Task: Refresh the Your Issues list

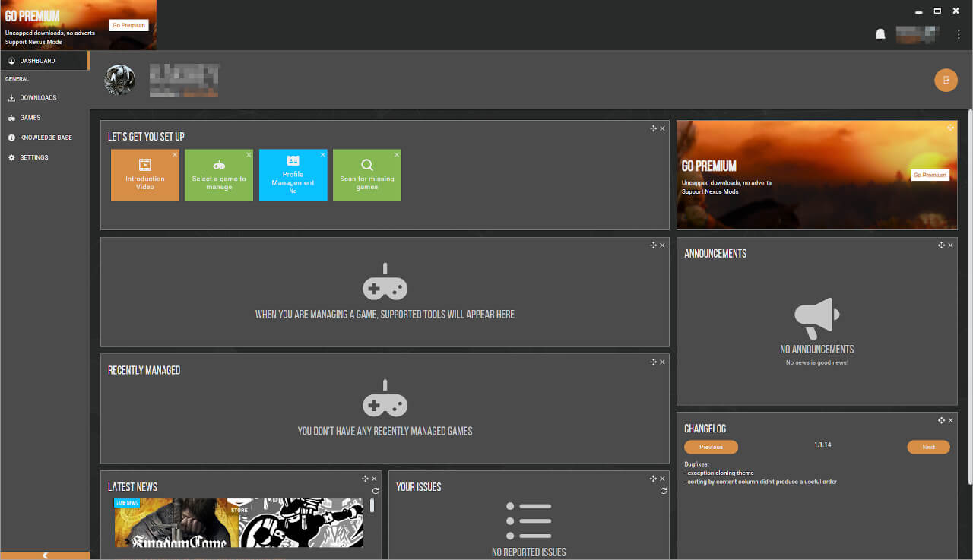Action: pos(664,491)
